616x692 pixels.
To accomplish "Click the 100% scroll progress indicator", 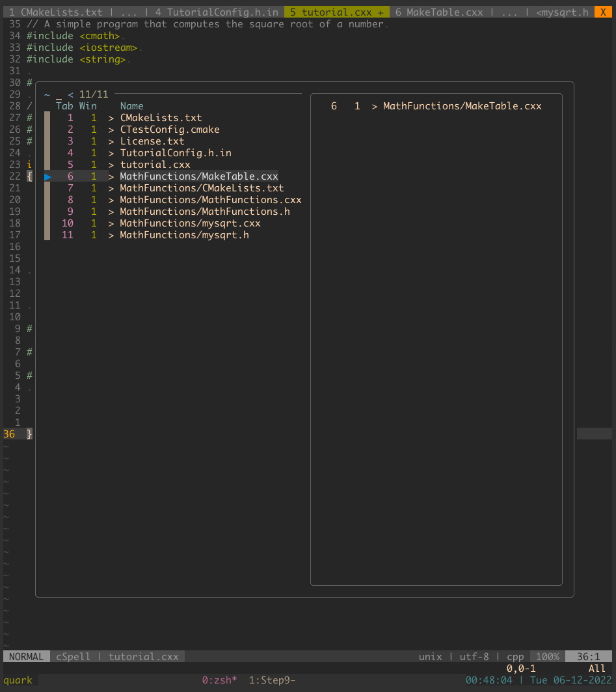I will [546, 656].
